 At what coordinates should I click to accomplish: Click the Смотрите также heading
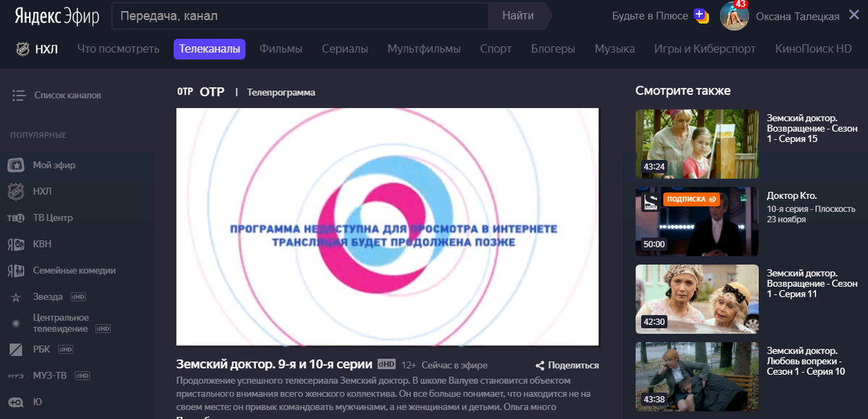click(683, 90)
